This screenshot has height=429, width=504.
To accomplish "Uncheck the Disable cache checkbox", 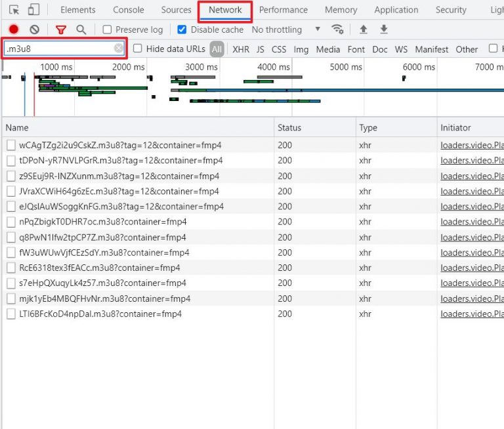I will point(182,30).
